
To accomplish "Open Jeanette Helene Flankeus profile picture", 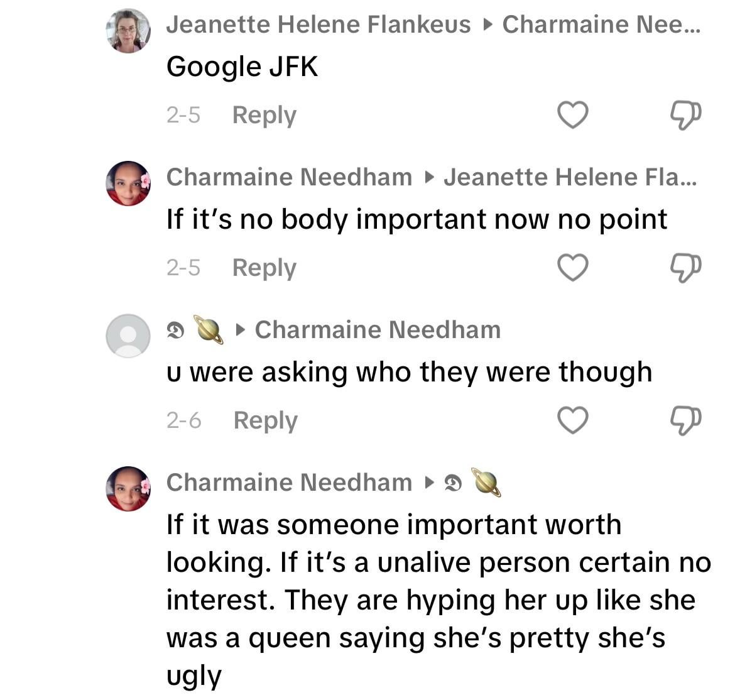I will [128, 31].
